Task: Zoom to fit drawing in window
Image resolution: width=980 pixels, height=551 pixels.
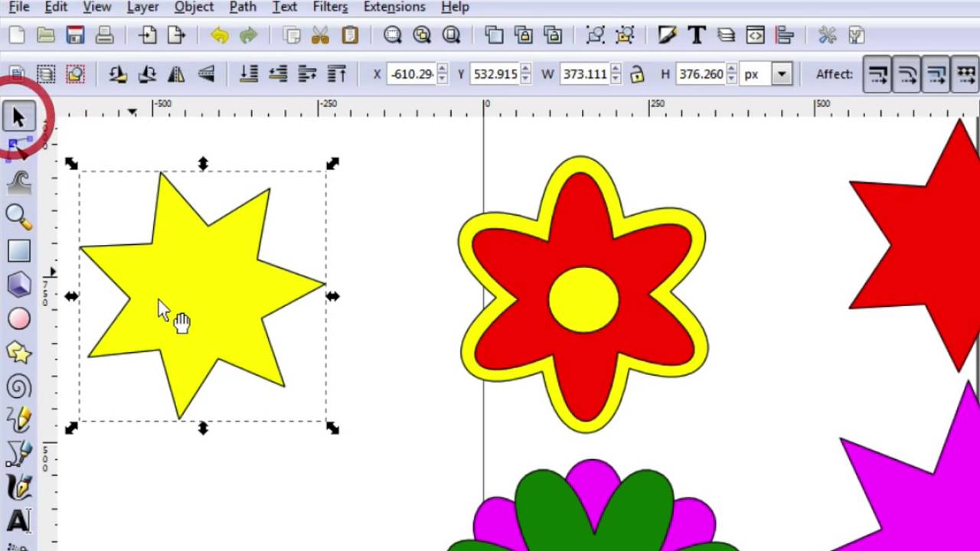Action: tap(422, 35)
